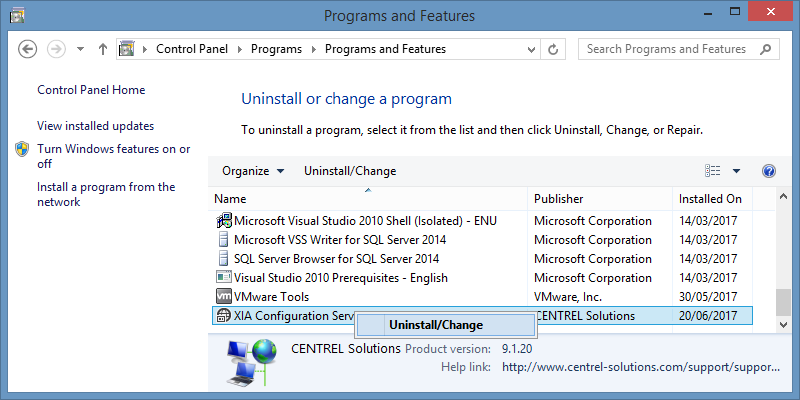Screen dimensions: 800x400
Task: Click the Up one level arrow
Action: [x=103, y=49]
